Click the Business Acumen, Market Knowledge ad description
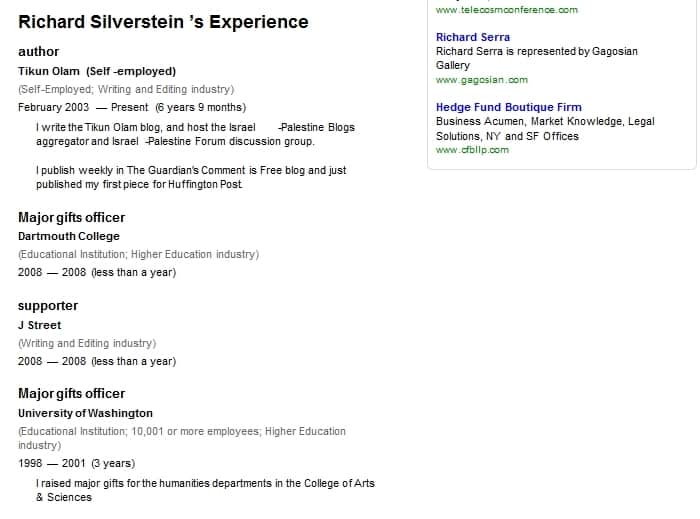The image size is (700, 519). (545, 129)
